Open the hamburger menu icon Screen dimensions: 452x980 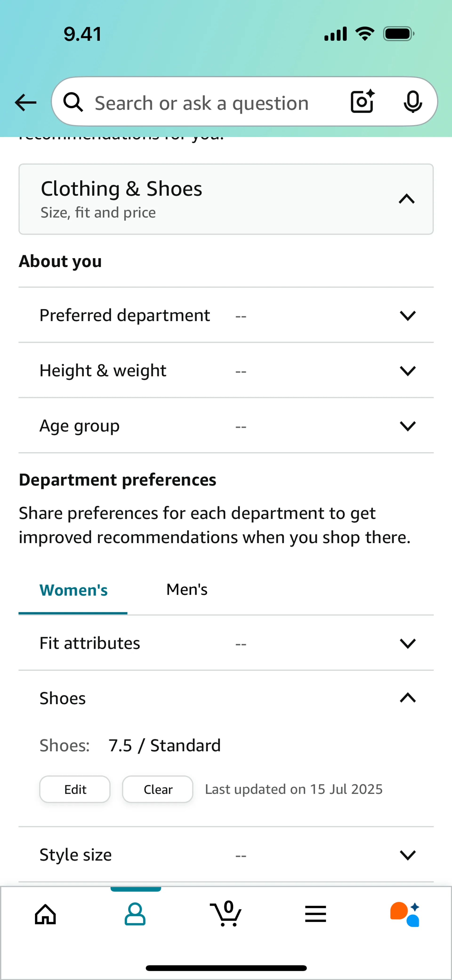[315, 914]
